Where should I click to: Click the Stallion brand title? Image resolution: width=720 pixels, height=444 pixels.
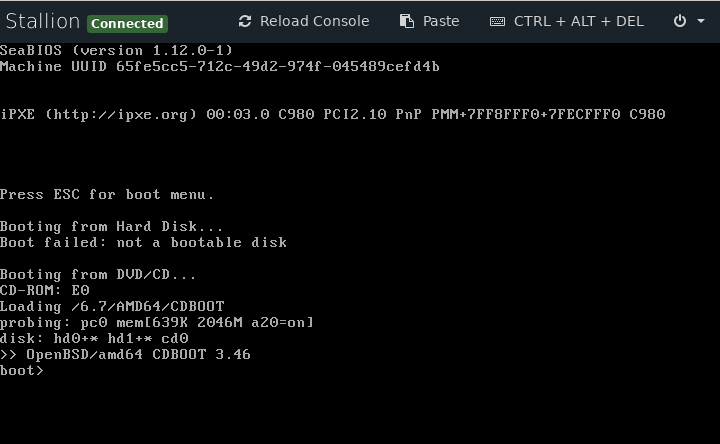(x=43, y=21)
